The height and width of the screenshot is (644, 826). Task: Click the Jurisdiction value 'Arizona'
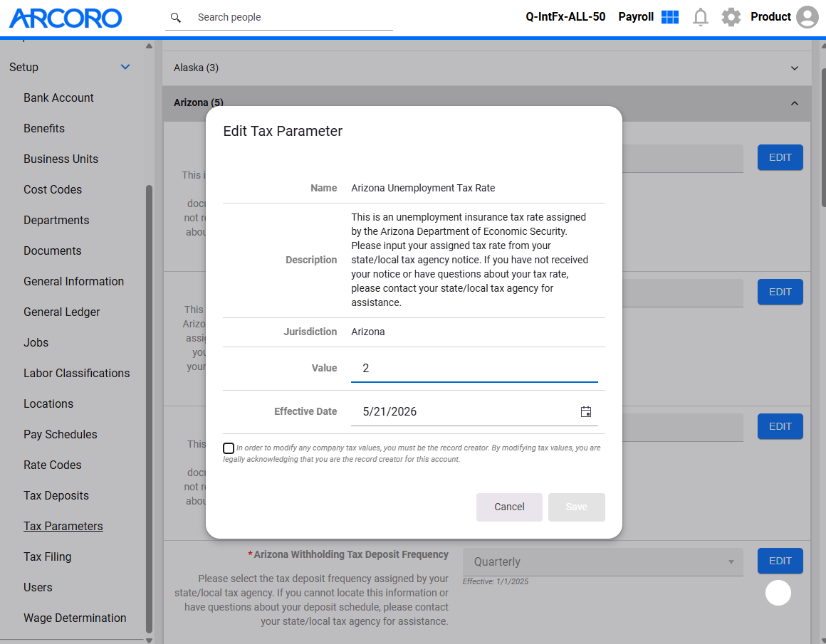[x=367, y=332]
